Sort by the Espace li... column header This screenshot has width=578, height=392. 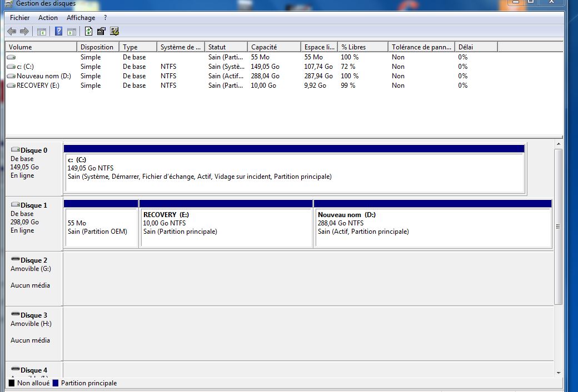[319, 47]
